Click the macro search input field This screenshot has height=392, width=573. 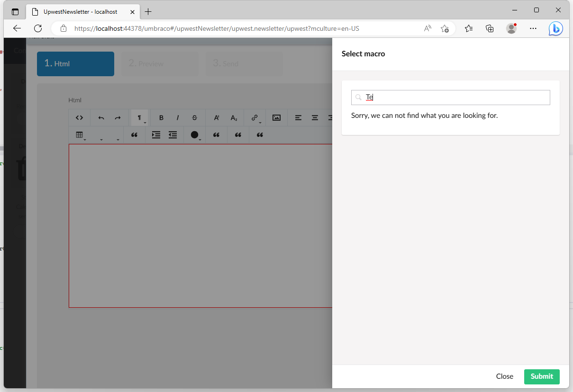[455, 98]
